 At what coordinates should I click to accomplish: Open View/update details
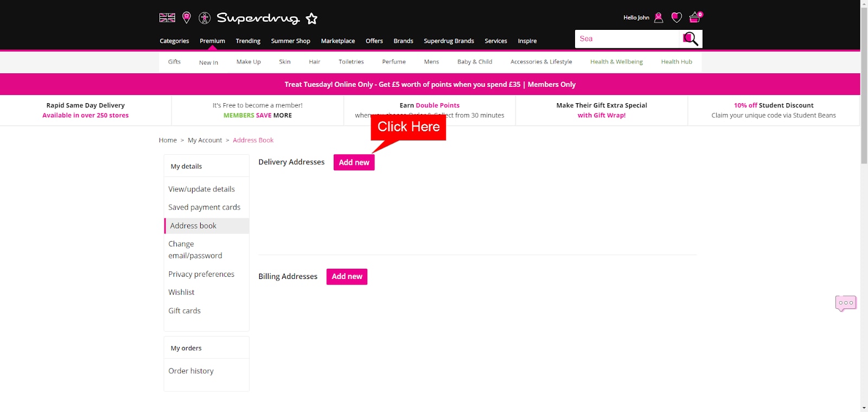pyautogui.click(x=201, y=189)
